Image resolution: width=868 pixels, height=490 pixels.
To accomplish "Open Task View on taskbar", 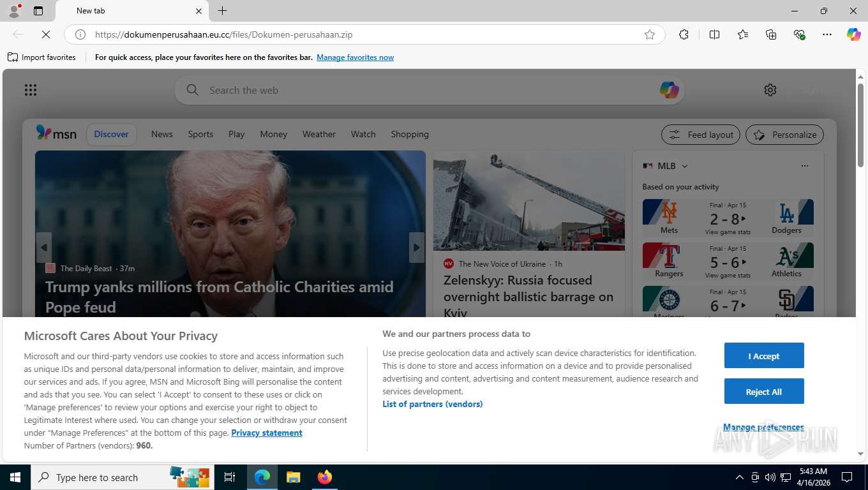I will point(230,477).
